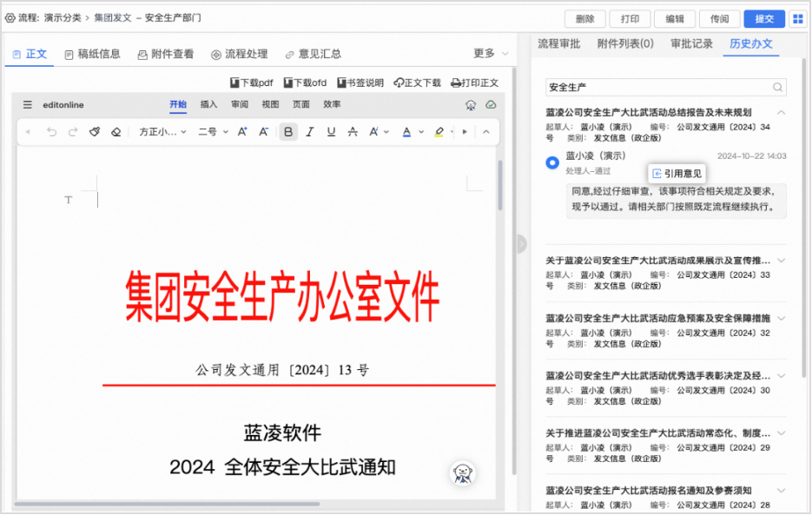Click the floating assistant mascot icon
The height and width of the screenshot is (515, 812).
click(x=463, y=473)
